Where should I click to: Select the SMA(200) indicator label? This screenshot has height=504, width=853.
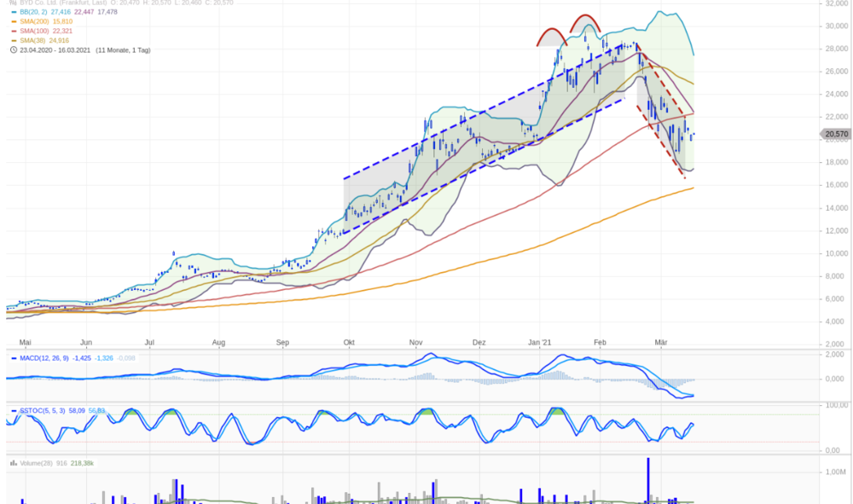click(34, 22)
